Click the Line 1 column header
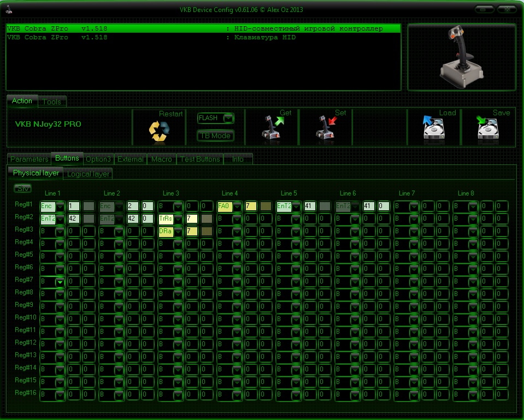The image size is (524, 420). (x=52, y=193)
